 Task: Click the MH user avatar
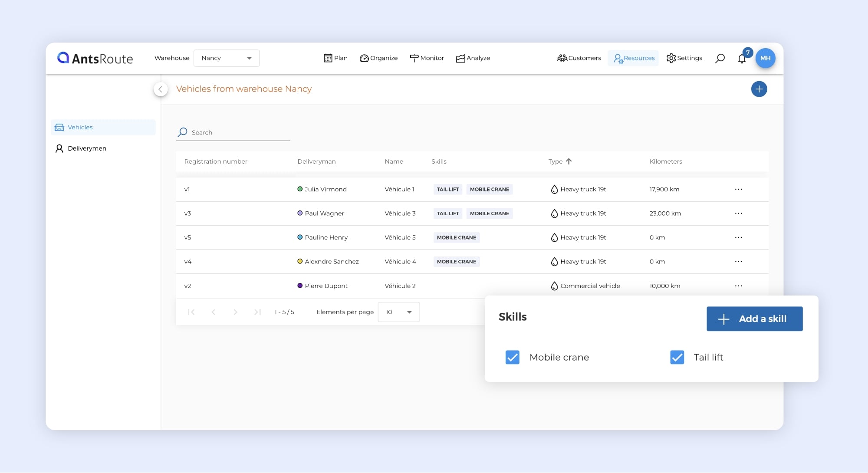tap(765, 58)
